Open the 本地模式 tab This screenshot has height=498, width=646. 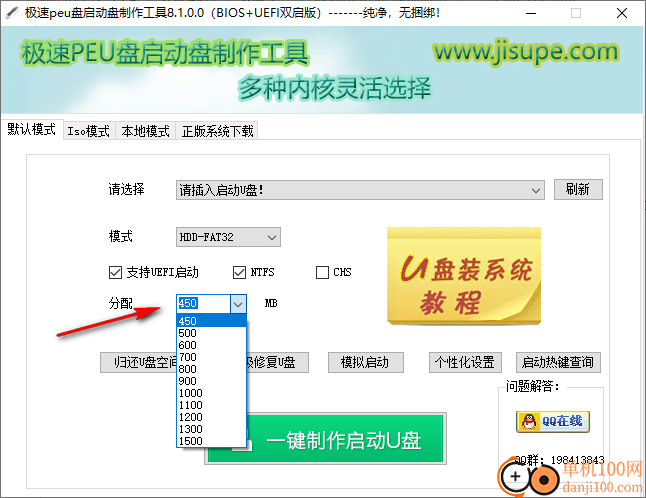tap(145, 131)
